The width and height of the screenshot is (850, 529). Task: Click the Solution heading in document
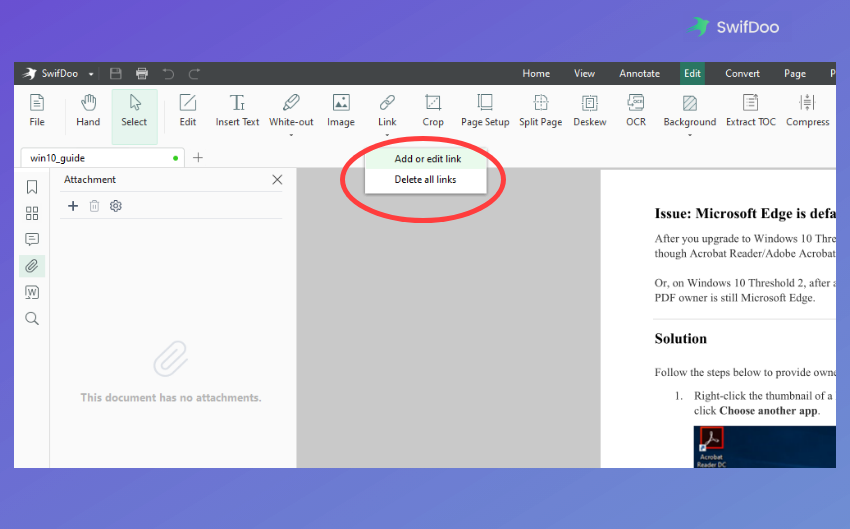[x=680, y=339]
